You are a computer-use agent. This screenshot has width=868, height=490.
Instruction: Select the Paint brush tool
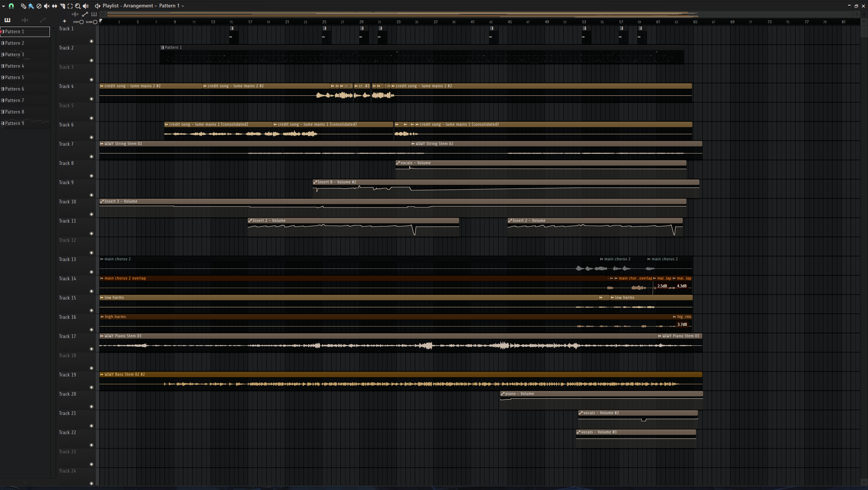pos(31,6)
